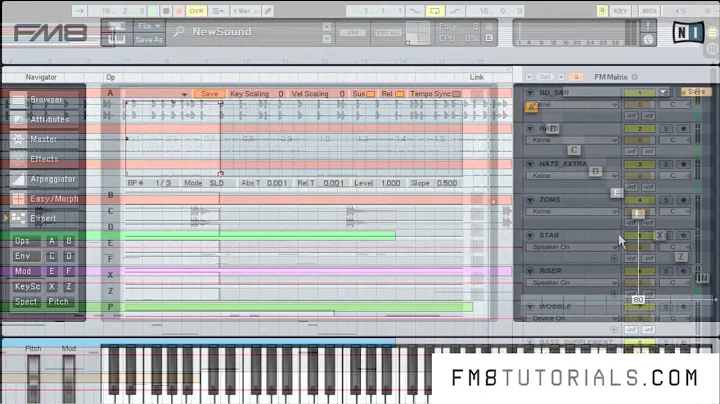720x404 pixels.
Task: Toggle the Rel release envelope switch
Action: [x=399, y=94]
